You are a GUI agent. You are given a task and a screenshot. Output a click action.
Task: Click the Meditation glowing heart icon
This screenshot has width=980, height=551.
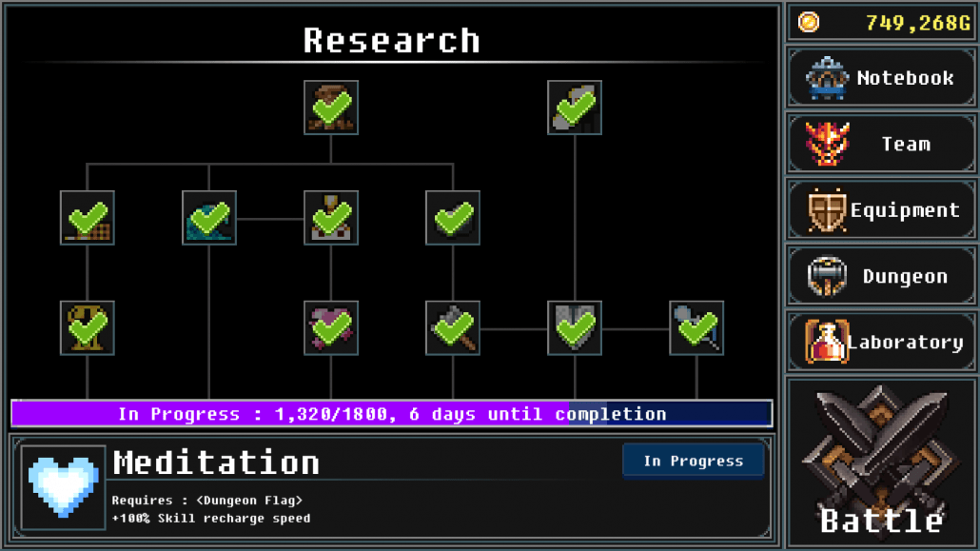[63, 487]
